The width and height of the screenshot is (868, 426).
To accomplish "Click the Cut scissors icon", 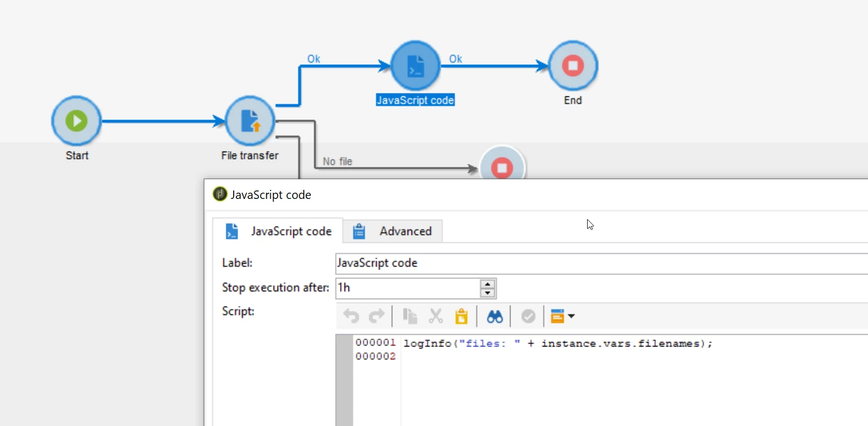I will [436, 316].
